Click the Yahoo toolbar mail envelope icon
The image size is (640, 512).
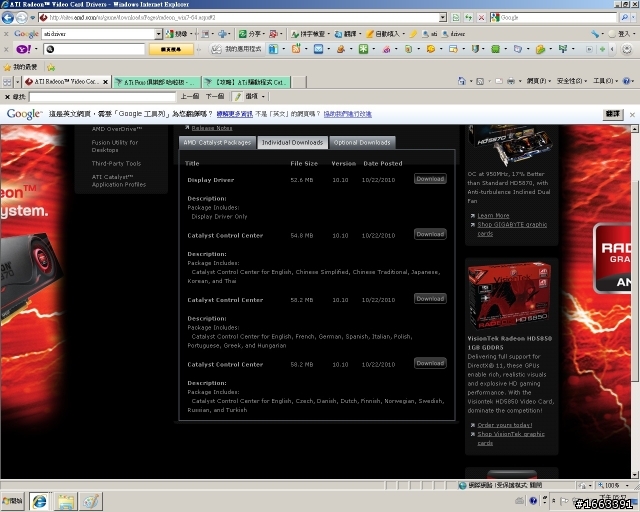(318, 49)
